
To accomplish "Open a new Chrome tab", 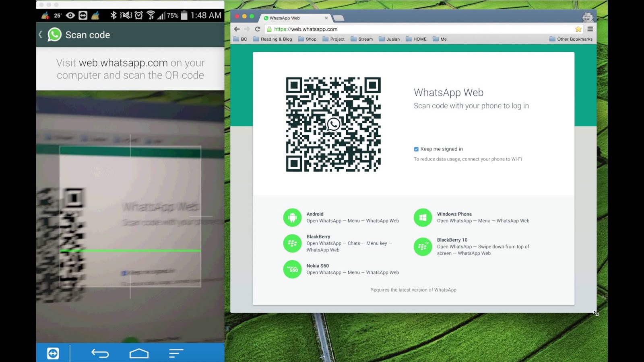I will tap(339, 18).
